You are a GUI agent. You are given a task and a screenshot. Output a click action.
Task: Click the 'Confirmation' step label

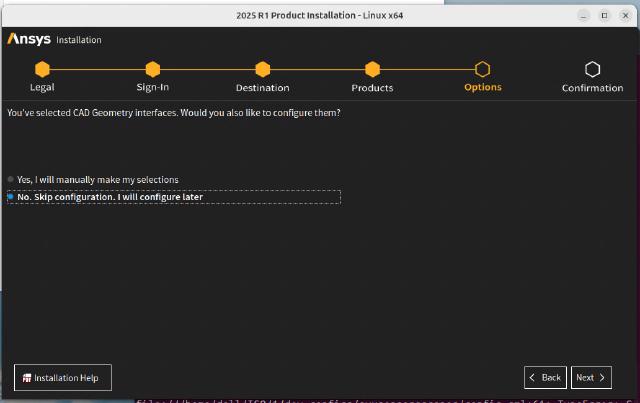[x=592, y=88]
